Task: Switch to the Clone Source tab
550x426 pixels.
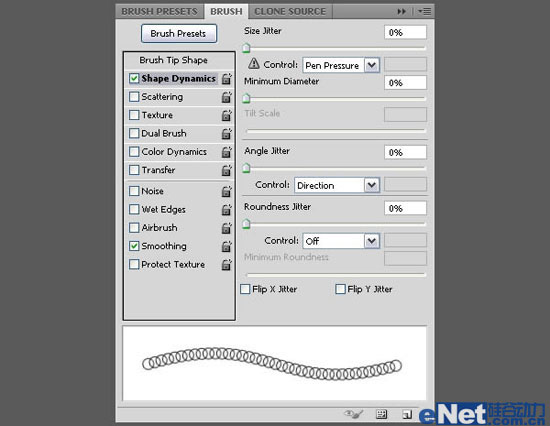Action: [290, 12]
